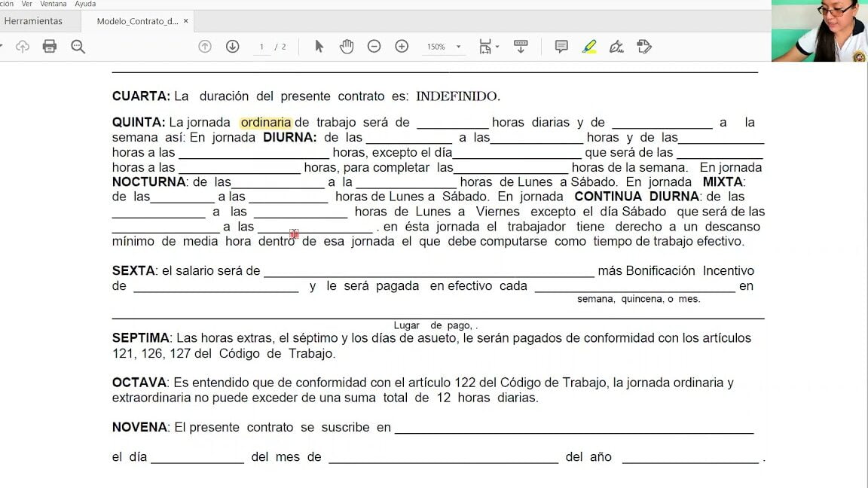This screenshot has width=868, height=488.
Task: Click the previous page up arrow
Action: [x=205, y=46]
